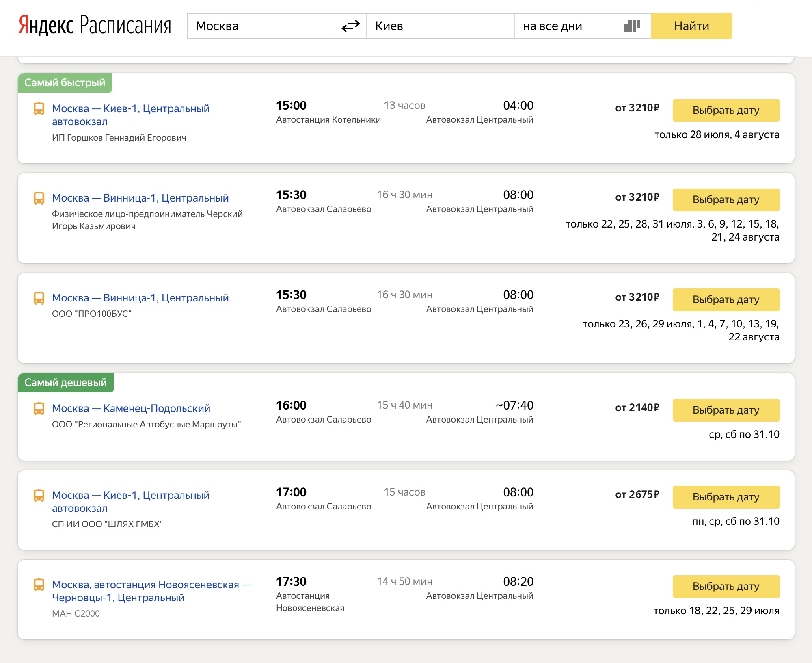812x663 pixels.
Task: Click carrier 'ИП Горшков Геннадий Егорович'
Action: 119,138
